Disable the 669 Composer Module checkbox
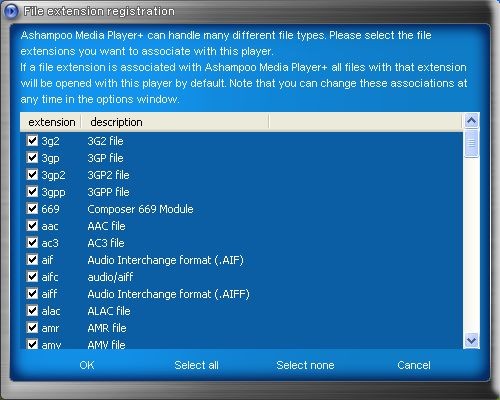This screenshot has width=500, height=400. tap(32, 209)
